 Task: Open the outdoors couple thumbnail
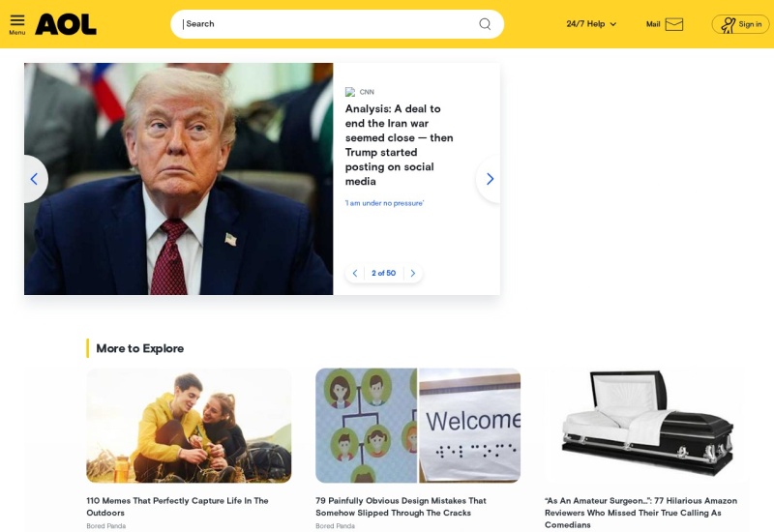(x=189, y=426)
